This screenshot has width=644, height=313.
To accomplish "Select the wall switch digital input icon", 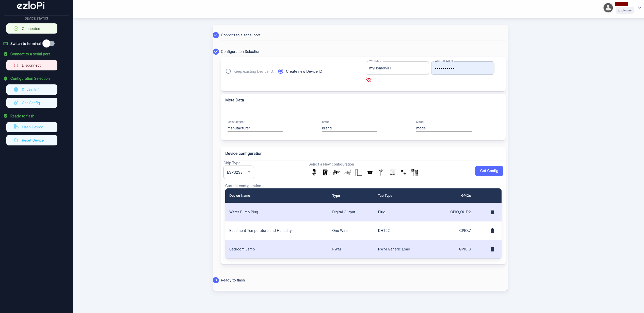I will (x=325, y=172).
